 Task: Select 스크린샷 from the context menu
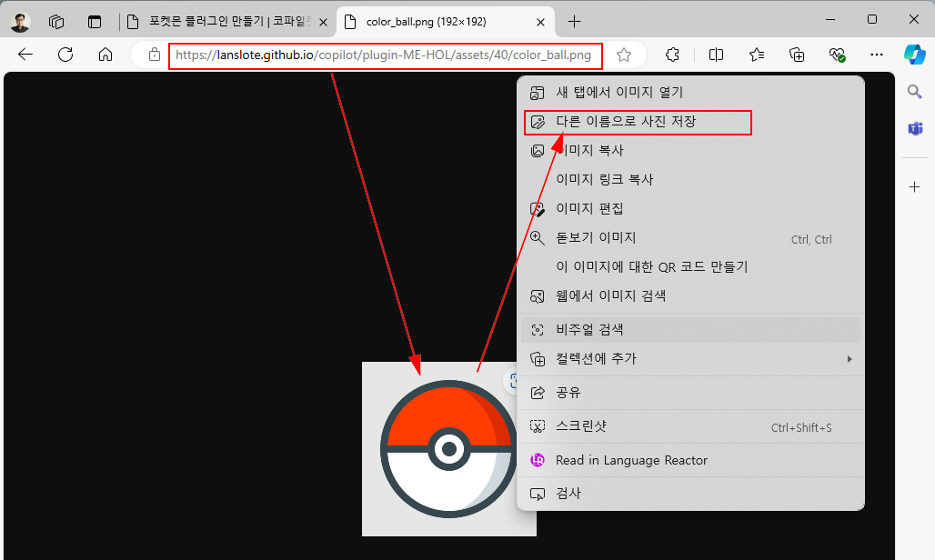click(691, 426)
